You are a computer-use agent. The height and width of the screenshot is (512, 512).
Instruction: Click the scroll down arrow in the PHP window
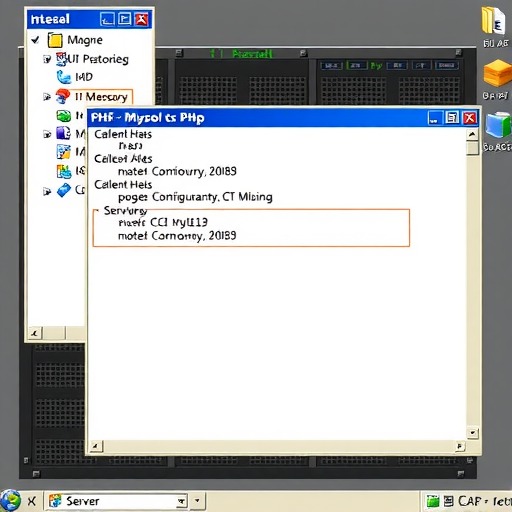(472, 433)
